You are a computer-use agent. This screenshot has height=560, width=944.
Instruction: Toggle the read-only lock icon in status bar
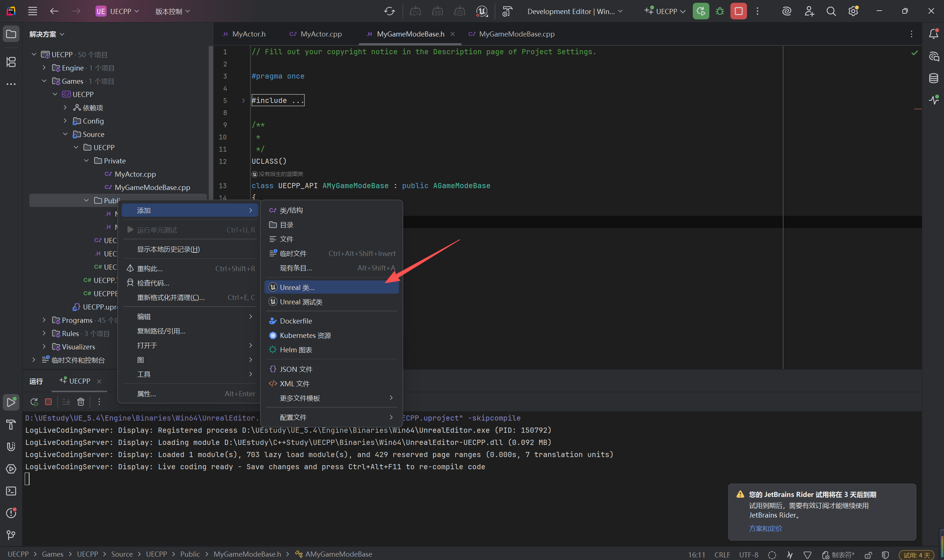[x=868, y=555]
